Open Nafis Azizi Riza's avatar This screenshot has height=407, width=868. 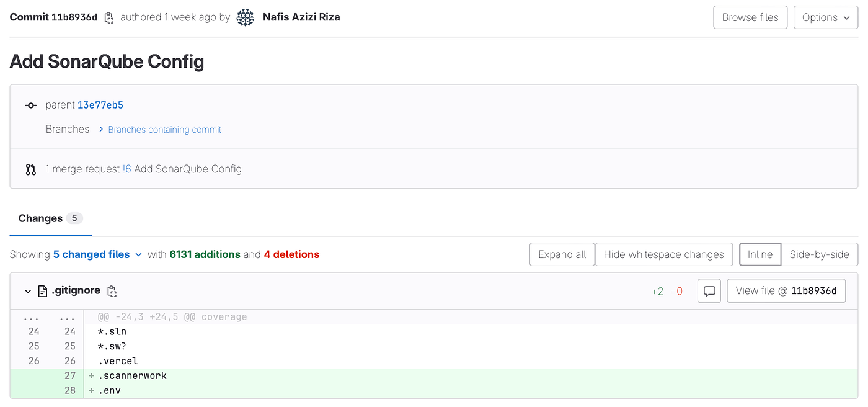(246, 17)
